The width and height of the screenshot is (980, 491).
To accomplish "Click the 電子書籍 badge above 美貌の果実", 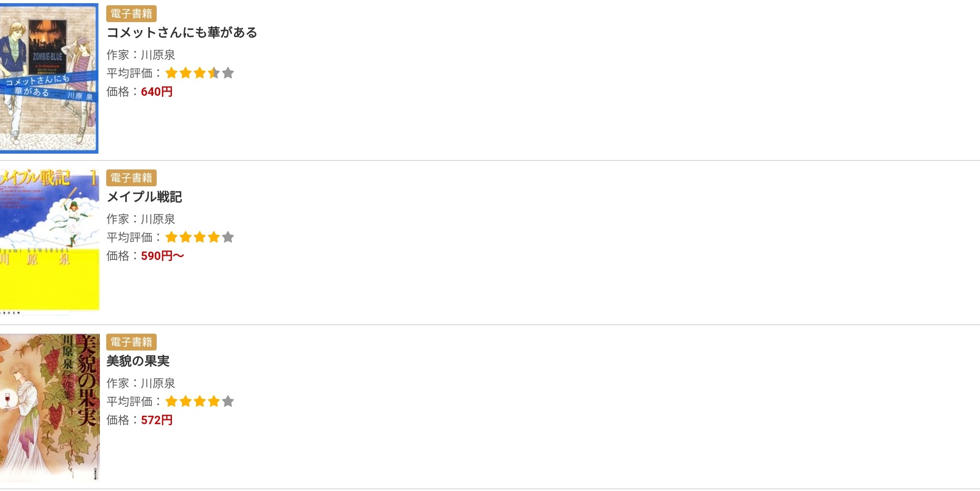I will [x=131, y=342].
